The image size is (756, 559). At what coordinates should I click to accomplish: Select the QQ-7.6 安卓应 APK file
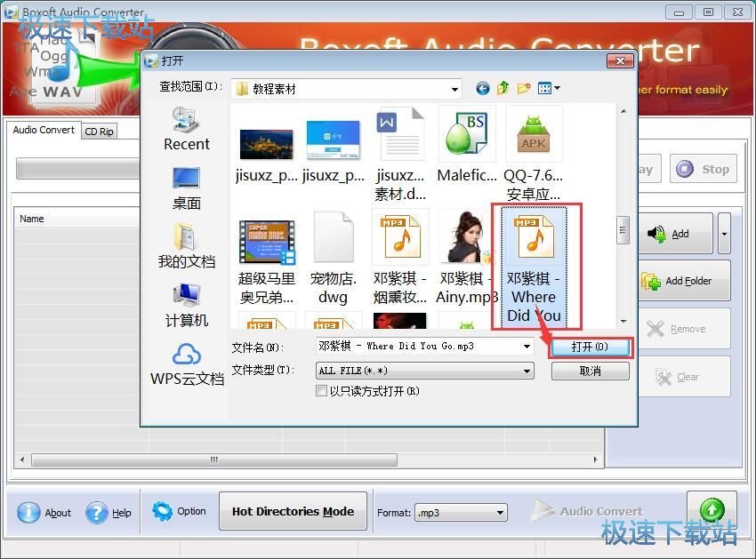[534, 155]
